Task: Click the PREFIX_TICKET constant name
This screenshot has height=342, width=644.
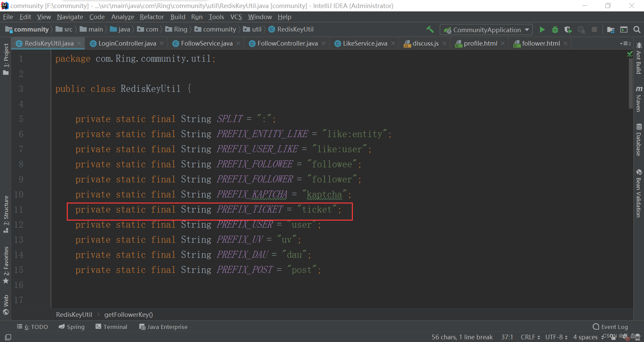Action: click(250, 210)
